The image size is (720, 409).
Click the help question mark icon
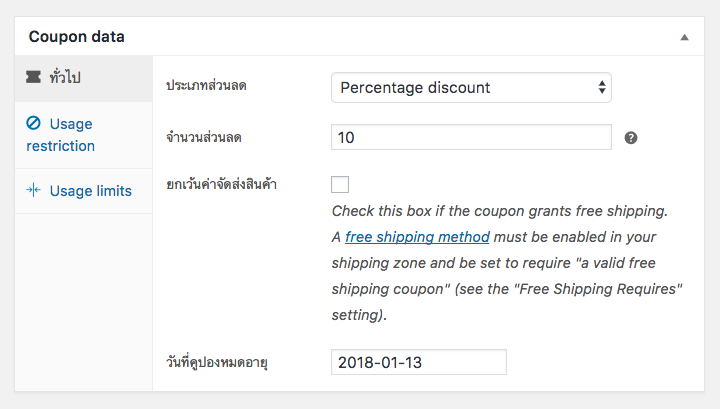click(x=631, y=138)
